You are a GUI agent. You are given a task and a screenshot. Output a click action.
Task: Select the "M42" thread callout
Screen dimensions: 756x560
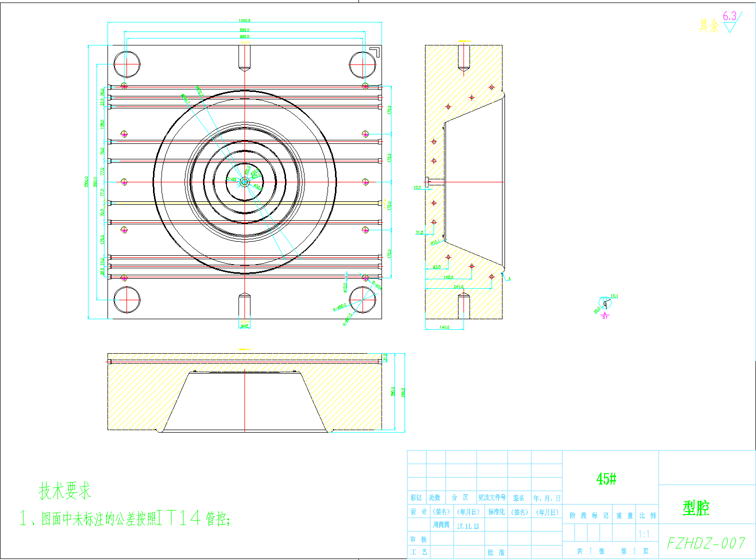[x=244, y=326]
